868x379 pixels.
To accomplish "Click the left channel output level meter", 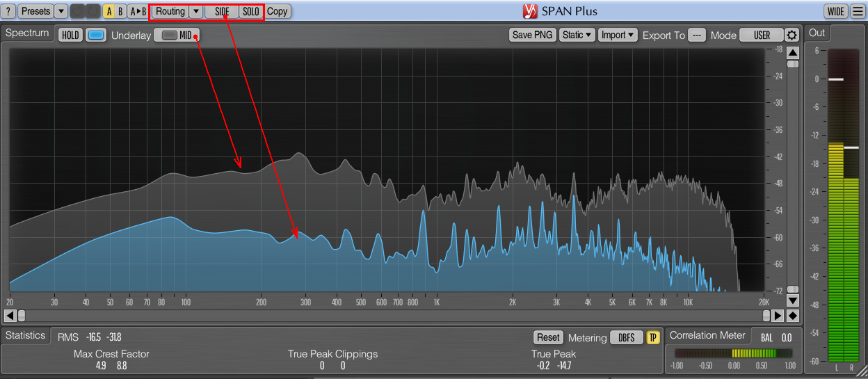I will click(x=835, y=205).
